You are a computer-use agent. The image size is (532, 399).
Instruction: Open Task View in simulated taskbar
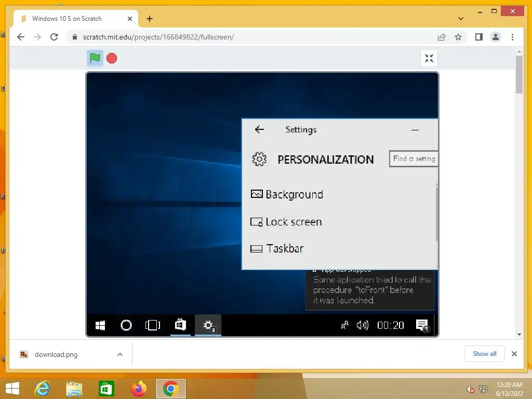point(153,325)
